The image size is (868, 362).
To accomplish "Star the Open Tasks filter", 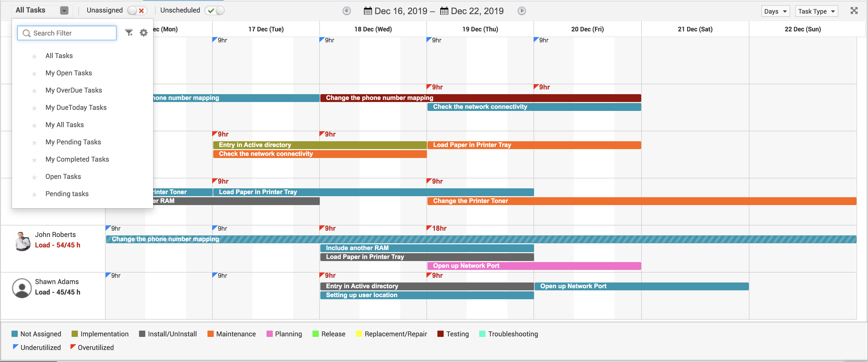I will pos(34,177).
